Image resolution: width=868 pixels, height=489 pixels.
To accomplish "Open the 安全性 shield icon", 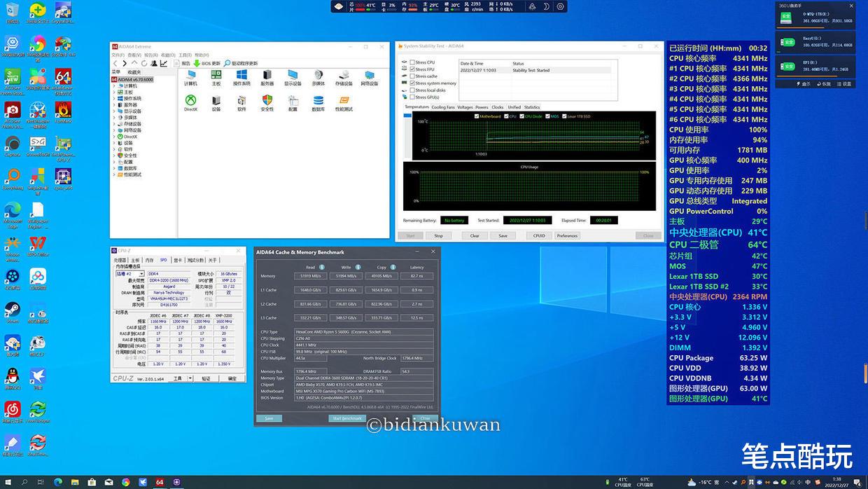I will 267,100.
